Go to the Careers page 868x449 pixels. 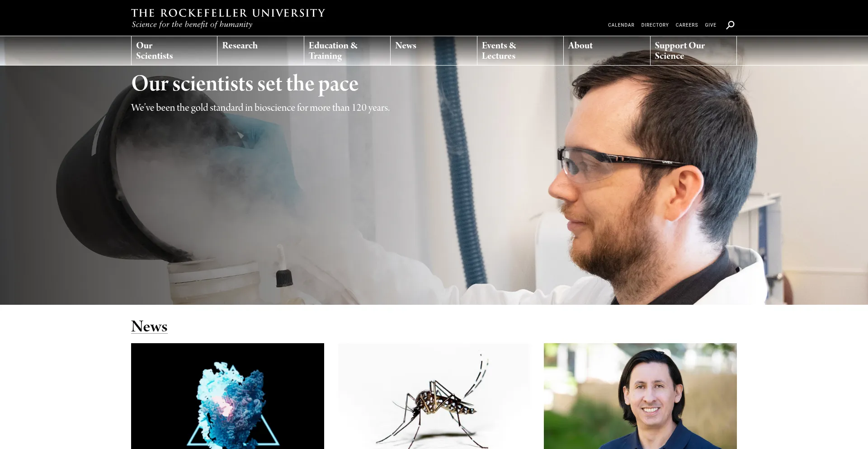(687, 25)
